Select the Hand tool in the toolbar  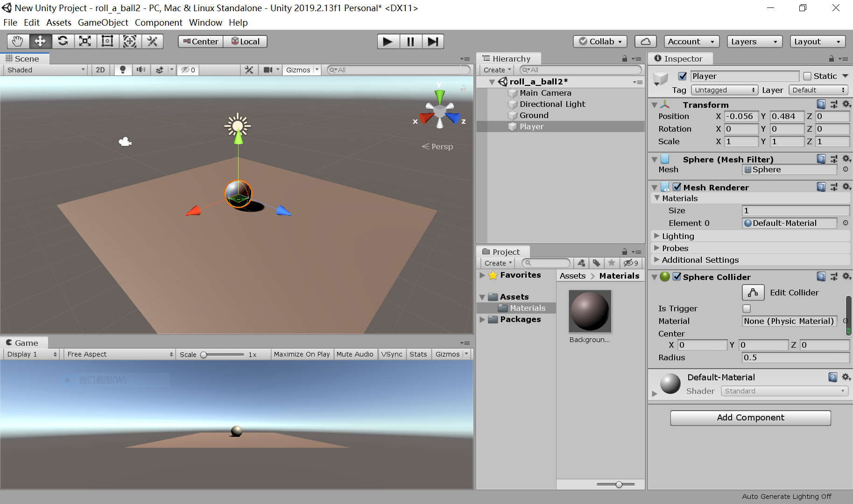point(17,41)
